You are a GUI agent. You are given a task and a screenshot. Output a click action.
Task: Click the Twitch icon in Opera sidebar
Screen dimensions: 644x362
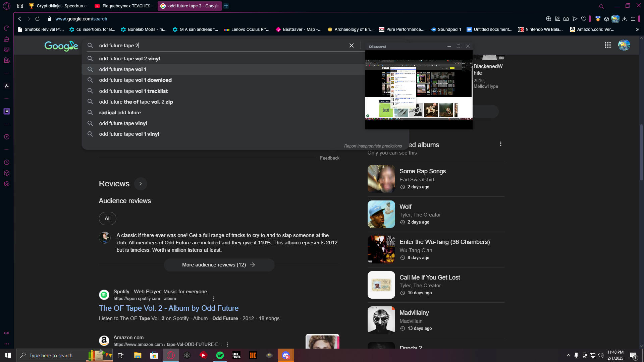click(x=7, y=111)
